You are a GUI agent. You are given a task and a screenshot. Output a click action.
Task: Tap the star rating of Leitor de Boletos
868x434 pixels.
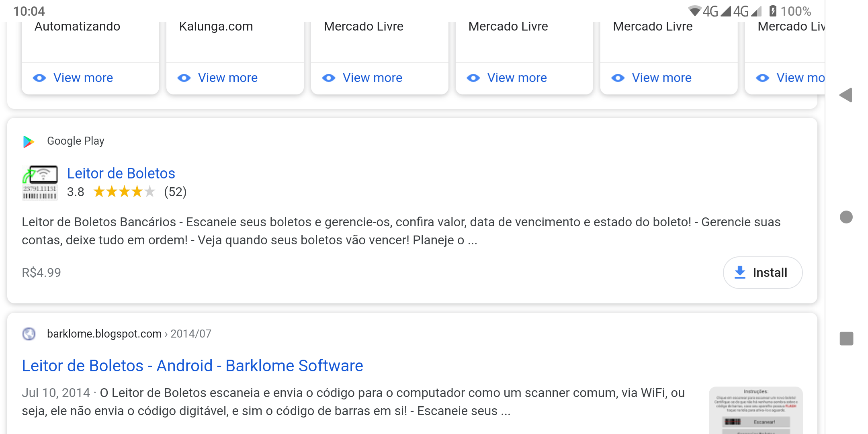pyautogui.click(x=124, y=192)
